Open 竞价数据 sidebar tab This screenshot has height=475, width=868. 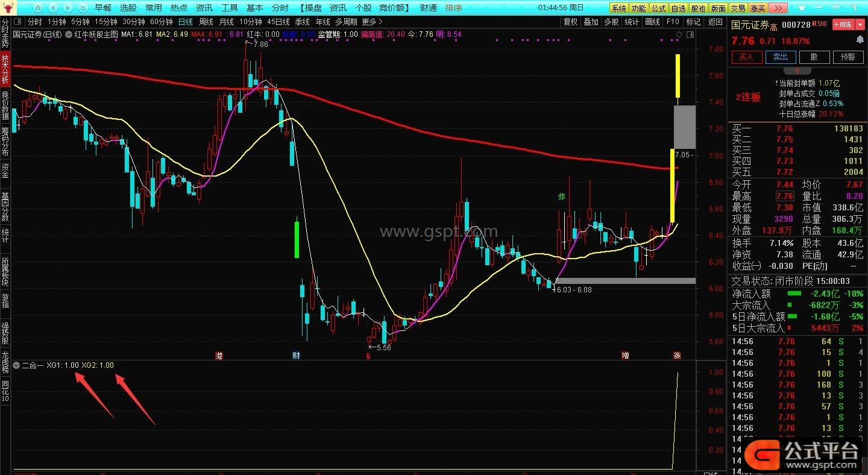5,106
